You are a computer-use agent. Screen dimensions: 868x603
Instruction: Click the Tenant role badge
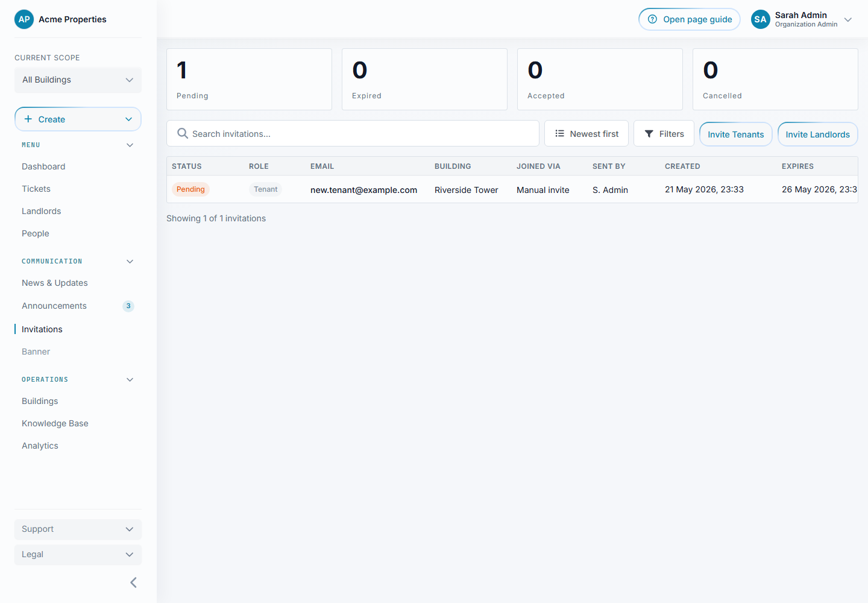click(265, 189)
